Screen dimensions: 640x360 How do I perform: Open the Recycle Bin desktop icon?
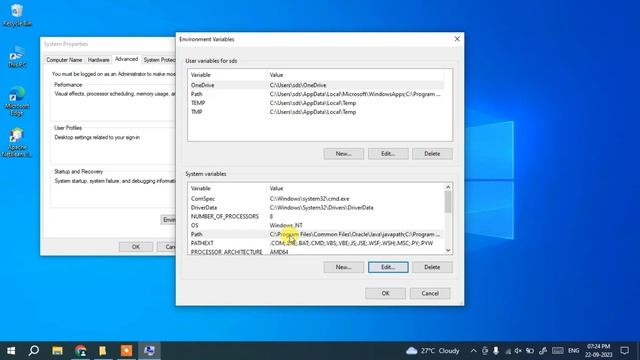click(x=17, y=15)
